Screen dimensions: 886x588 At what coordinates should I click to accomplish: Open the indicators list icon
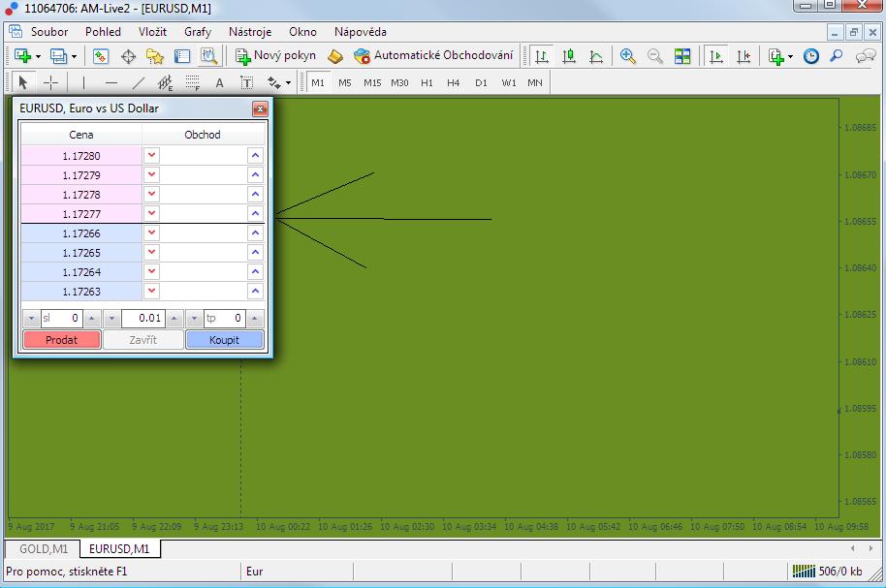(x=775, y=56)
